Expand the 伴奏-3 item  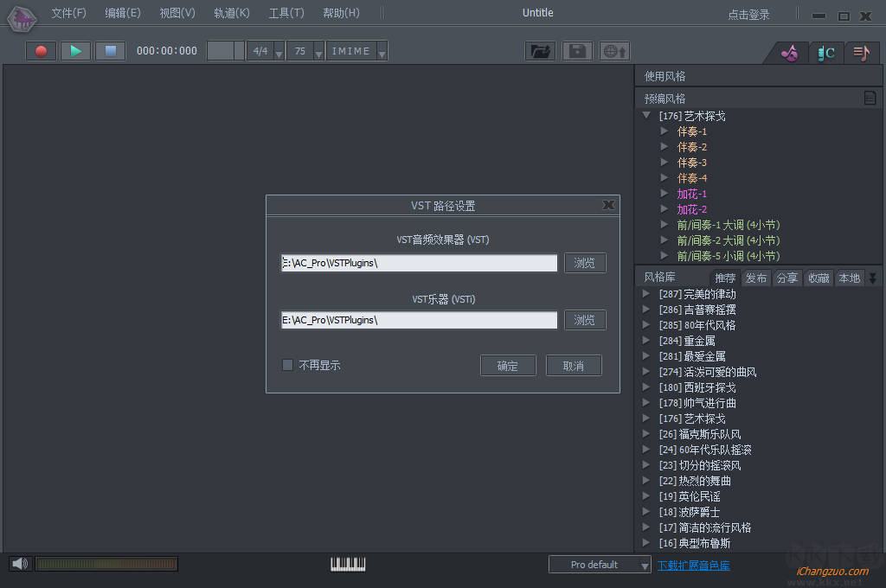tap(664, 162)
